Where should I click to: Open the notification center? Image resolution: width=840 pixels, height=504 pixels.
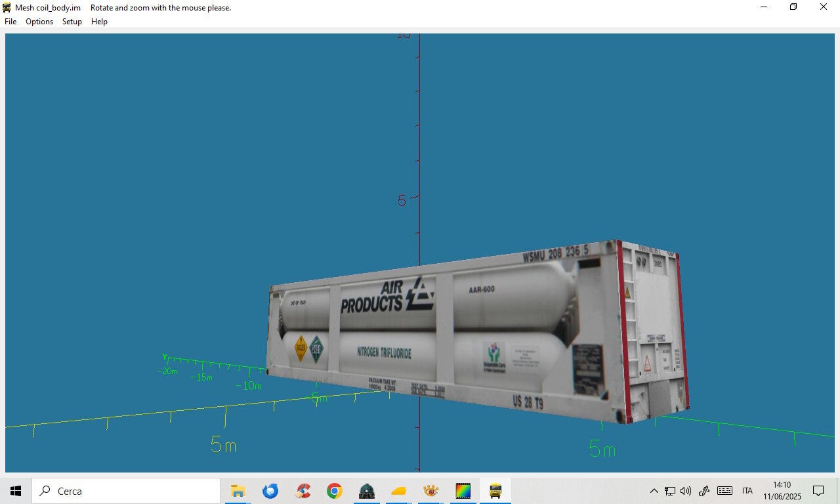point(818,491)
